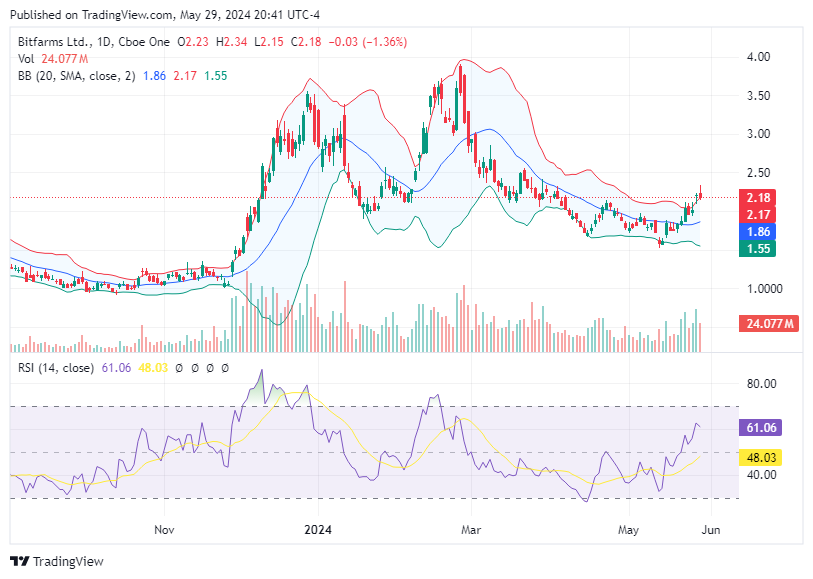The height and width of the screenshot is (579, 813).
Task: Click the 4.00 price axis label
Action: point(758,57)
